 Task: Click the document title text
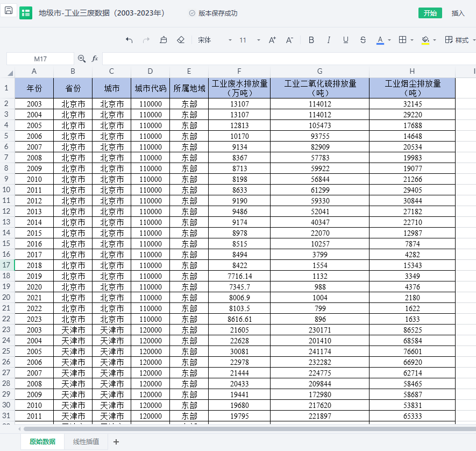coord(102,13)
